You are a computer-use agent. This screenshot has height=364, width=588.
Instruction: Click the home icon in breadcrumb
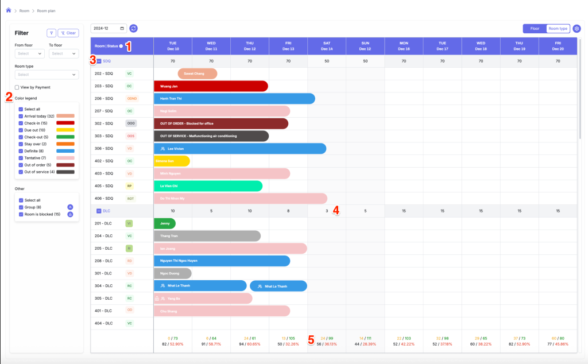click(9, 10)
